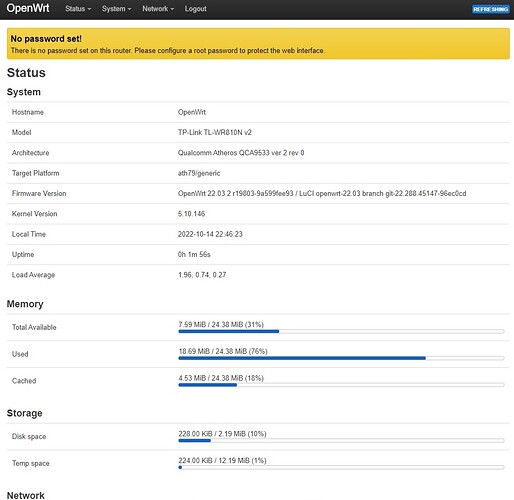
Task: Select the uptime value '0h 1m 56s'
Action: [x=194, y=254]
